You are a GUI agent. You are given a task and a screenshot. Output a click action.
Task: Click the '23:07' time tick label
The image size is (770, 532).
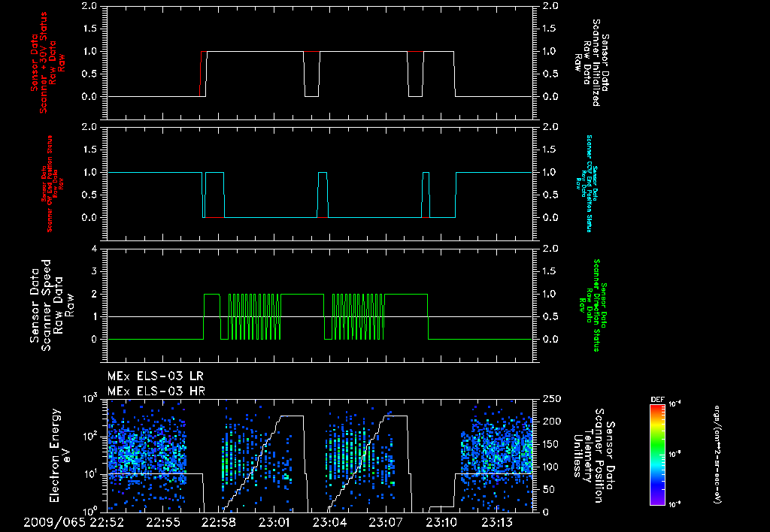385,522
